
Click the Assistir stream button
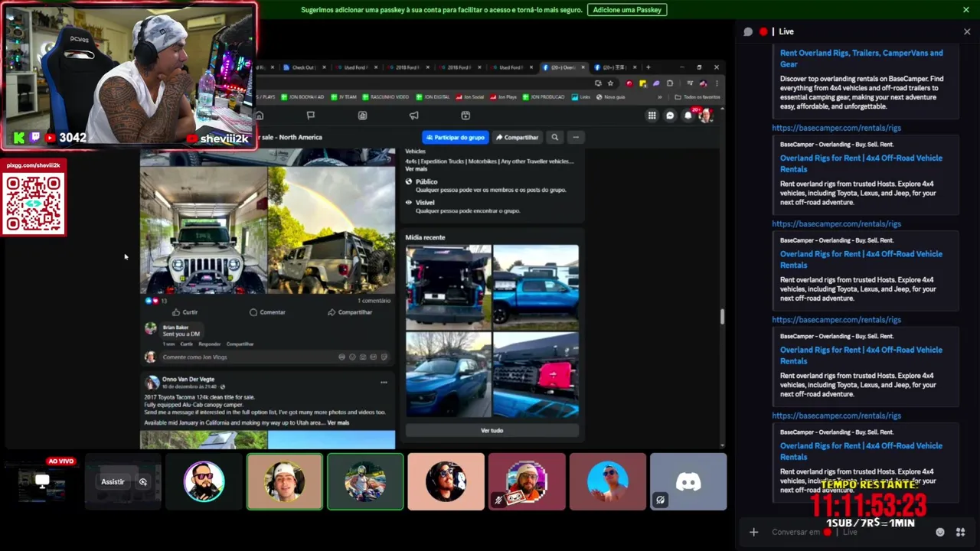pos(113,482)
